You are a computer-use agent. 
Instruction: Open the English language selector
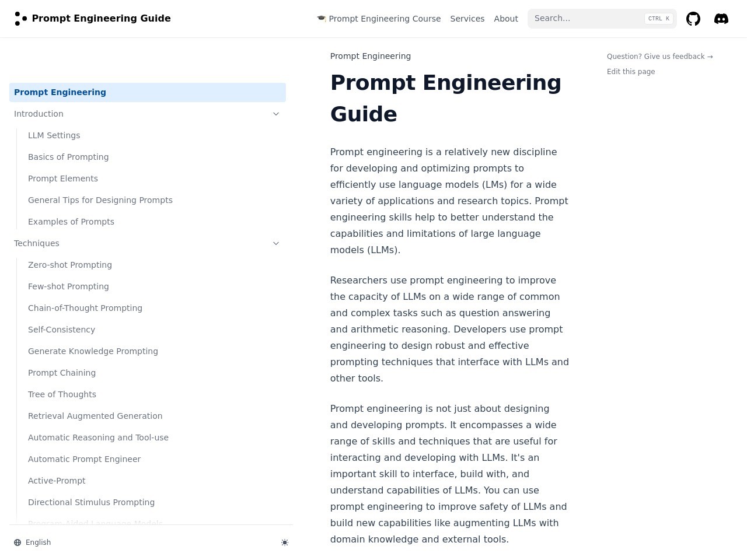click(38, 542)
